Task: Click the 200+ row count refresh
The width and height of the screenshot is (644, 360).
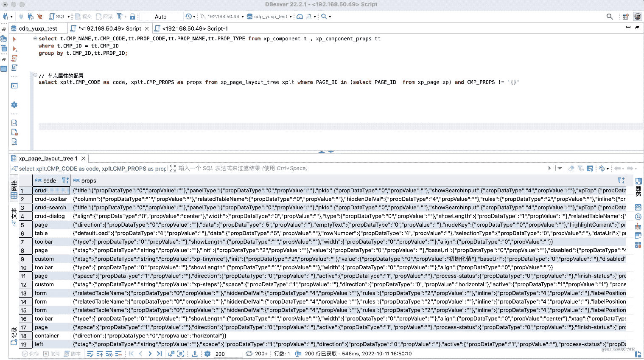Action: [x=257, y=354]
